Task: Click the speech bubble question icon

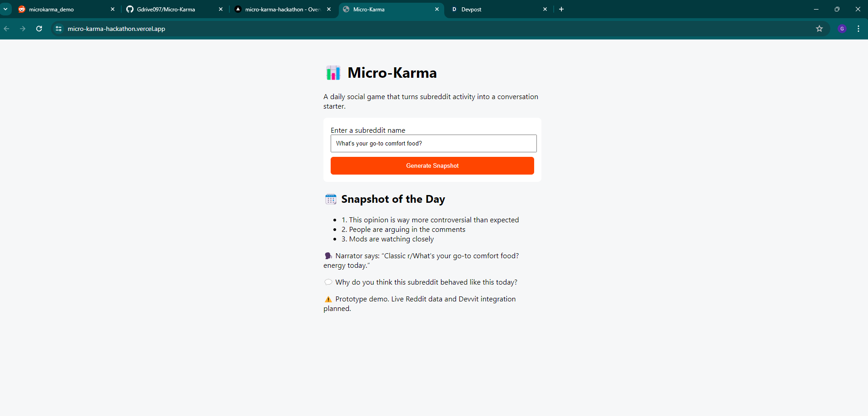Action: tap(328, 282)
